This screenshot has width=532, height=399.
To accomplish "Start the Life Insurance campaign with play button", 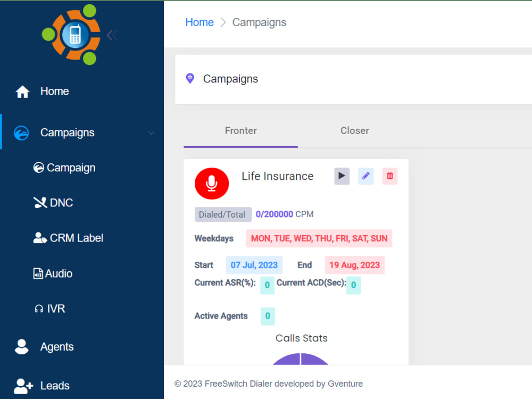I will click(x=342, y=176).
